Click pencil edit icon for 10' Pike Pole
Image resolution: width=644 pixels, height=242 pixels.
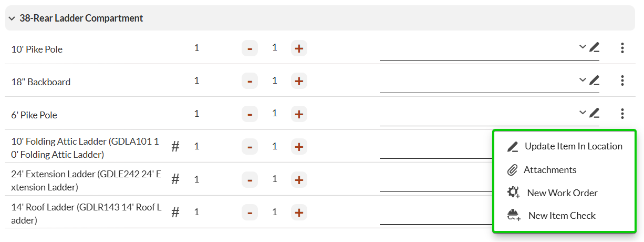pos(594,48)
